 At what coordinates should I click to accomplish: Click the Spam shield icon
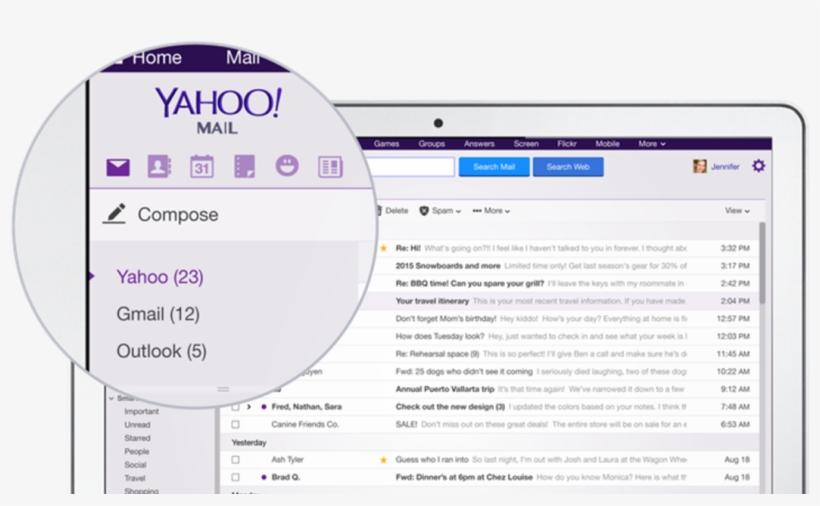[424, 211]
